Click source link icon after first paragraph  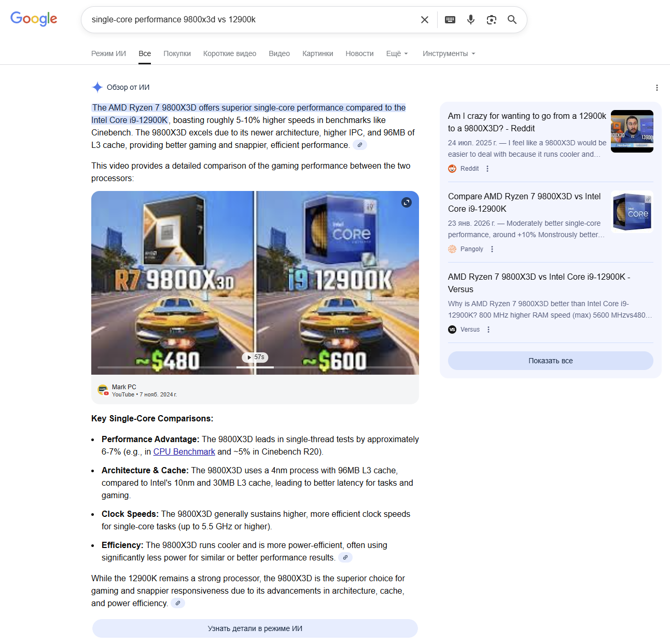360,145
